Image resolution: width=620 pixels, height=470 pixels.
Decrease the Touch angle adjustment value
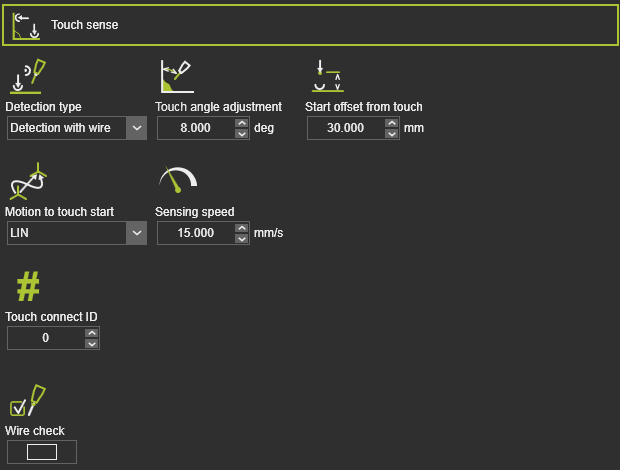(241, 133)
